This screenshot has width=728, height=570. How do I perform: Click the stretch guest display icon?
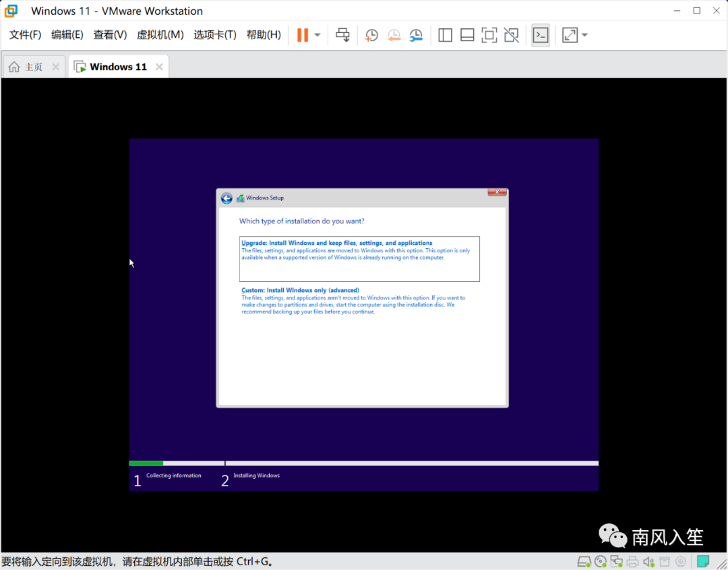tap(570, 35)
